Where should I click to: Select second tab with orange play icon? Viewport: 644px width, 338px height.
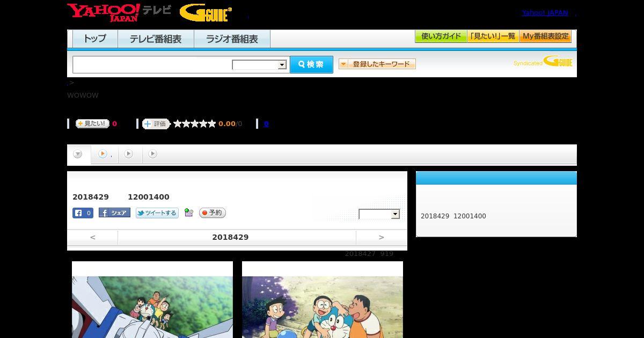pos(104,155)
